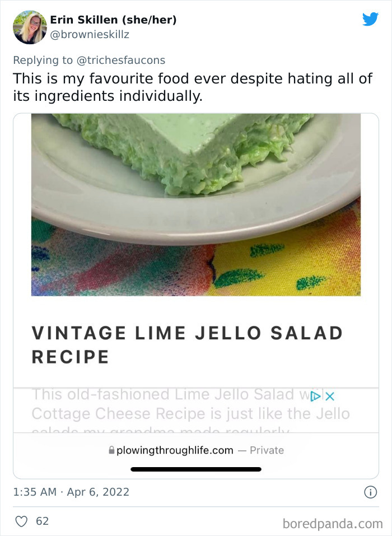
Task: Open Vintage Lime Jello Salad Recipe title
Action: pyautogui.click(x=187, y=345)
